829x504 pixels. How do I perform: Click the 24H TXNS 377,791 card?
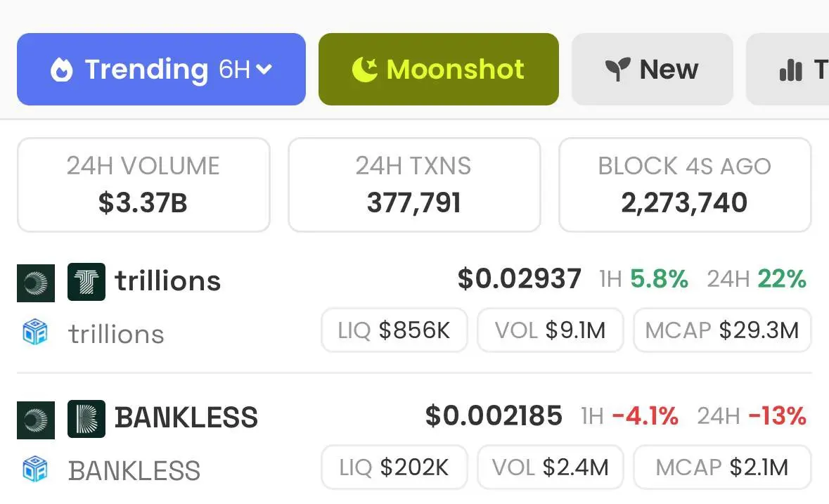[415, 185]
